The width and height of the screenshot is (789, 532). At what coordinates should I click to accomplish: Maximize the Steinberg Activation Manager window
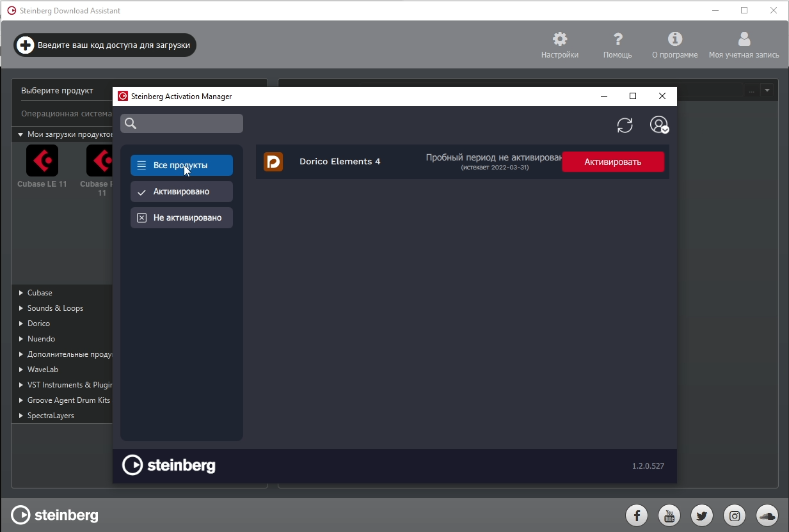(633, 97)
